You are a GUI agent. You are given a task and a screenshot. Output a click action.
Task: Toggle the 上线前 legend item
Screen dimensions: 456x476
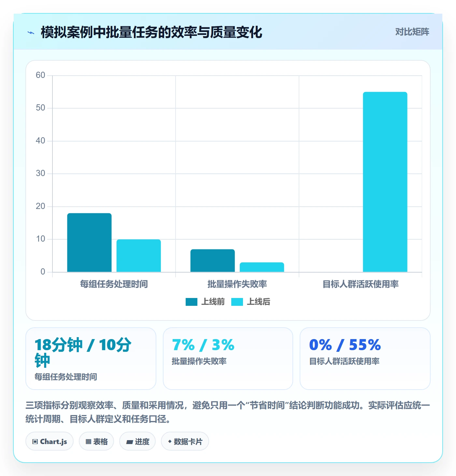click(x=205, y=302)
